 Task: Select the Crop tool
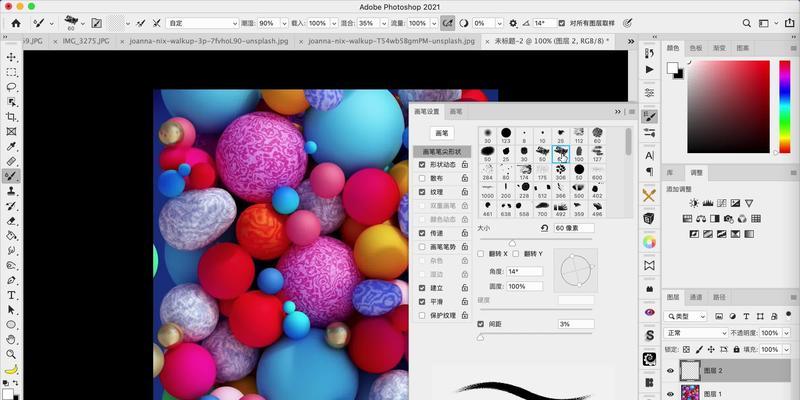tap(11, 117)
